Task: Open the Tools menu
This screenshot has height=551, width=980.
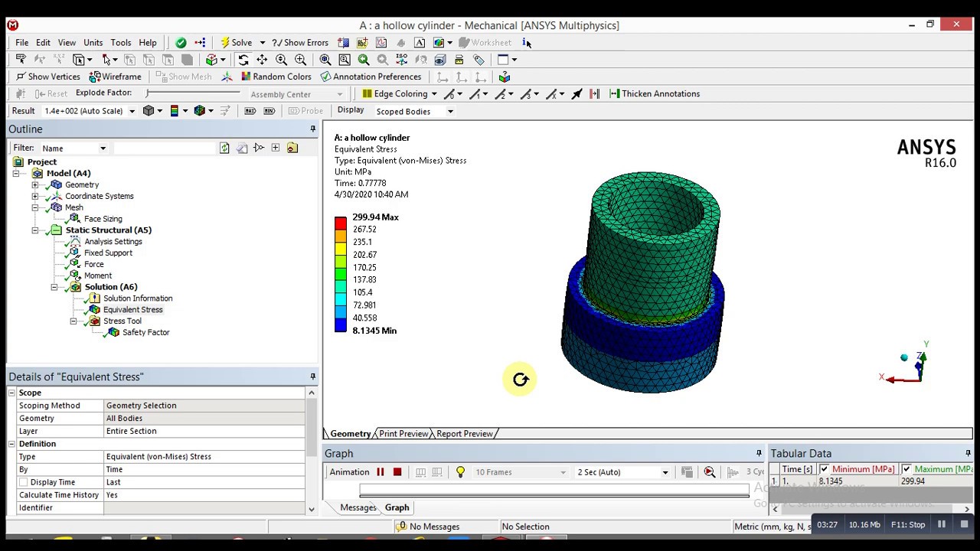Action: 121,43
